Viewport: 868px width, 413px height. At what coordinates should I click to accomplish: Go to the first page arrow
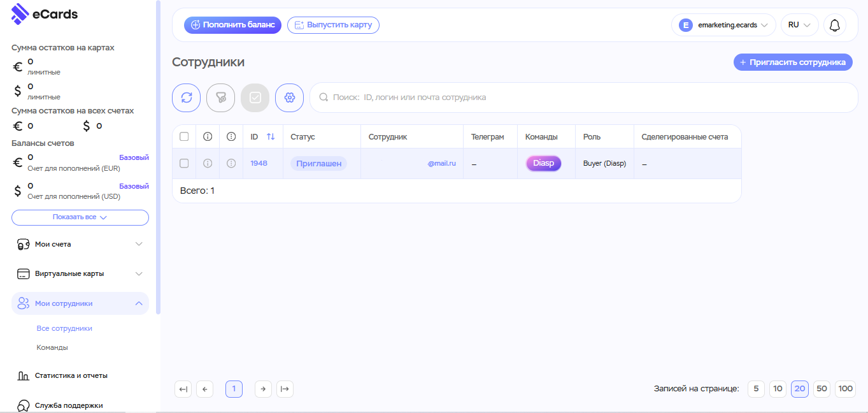pyautogui.click(x=183, y=389)
